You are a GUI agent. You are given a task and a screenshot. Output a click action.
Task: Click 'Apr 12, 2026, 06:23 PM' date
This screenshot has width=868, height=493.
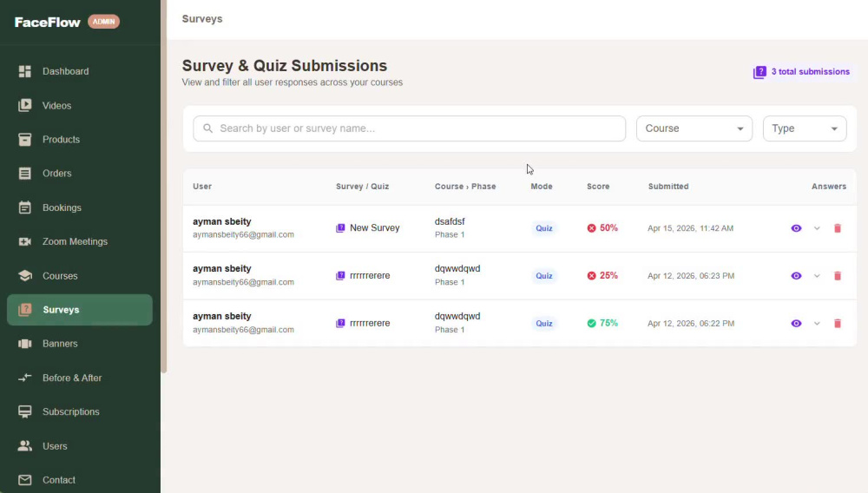[691, 275]
